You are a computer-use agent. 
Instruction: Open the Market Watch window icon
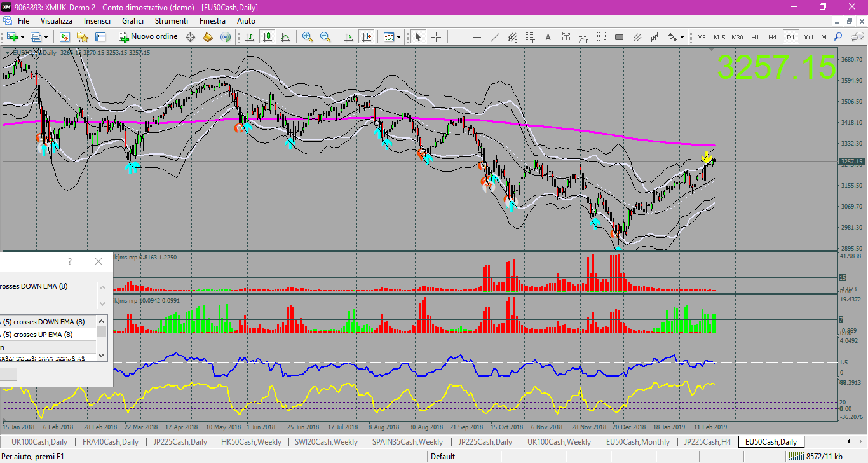point(64,37)
